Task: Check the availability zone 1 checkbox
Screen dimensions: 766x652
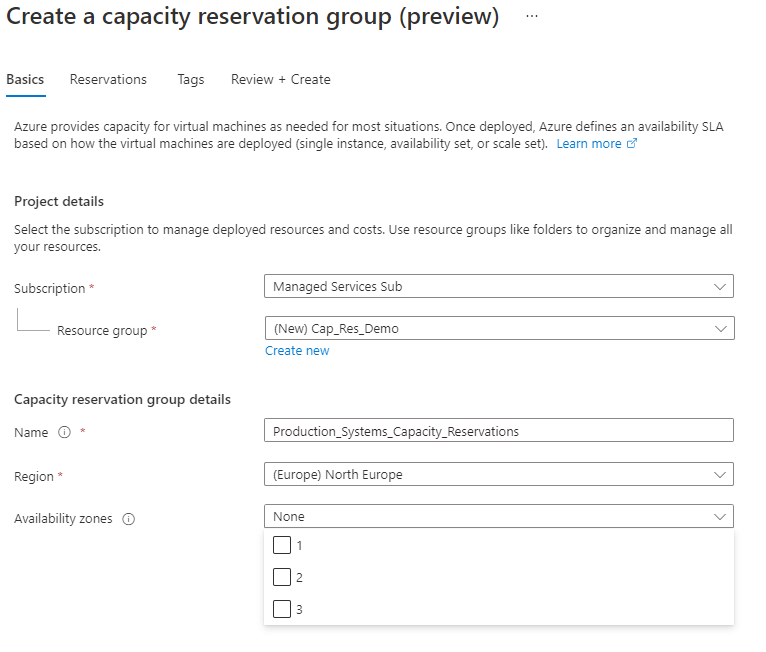Action: (x=282, y=545)
